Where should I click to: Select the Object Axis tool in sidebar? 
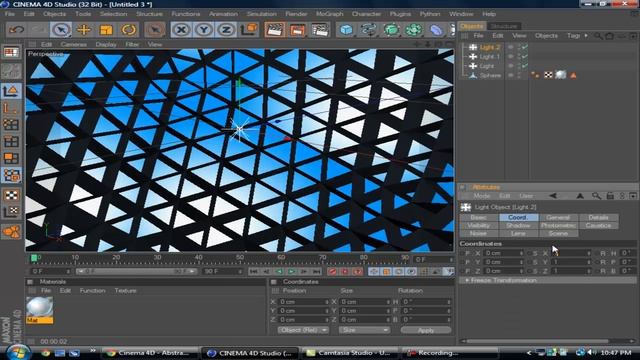click(x=11, y=108)
